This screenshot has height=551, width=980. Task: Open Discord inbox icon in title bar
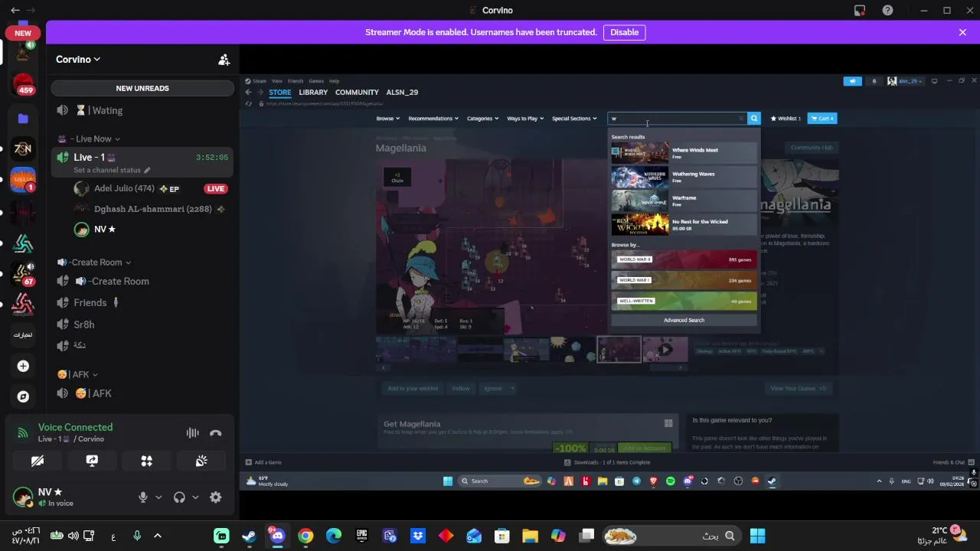click(859, 10)
